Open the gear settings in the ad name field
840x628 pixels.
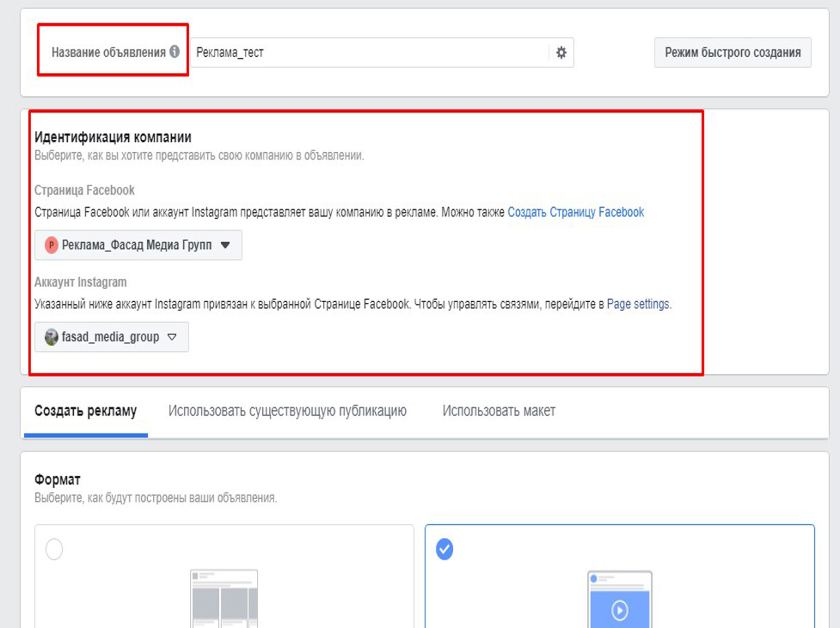(x=561, y=52)
